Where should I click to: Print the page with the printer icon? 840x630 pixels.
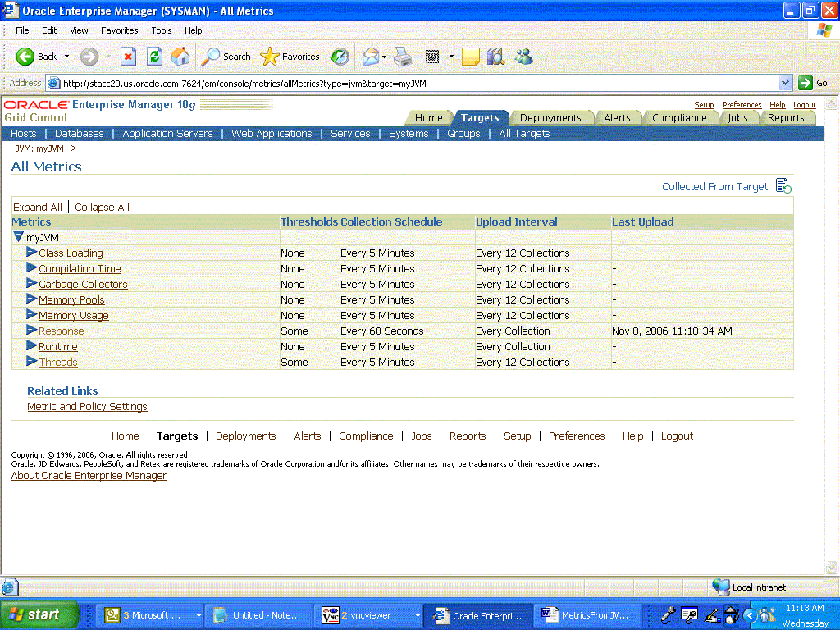(403, 57)
